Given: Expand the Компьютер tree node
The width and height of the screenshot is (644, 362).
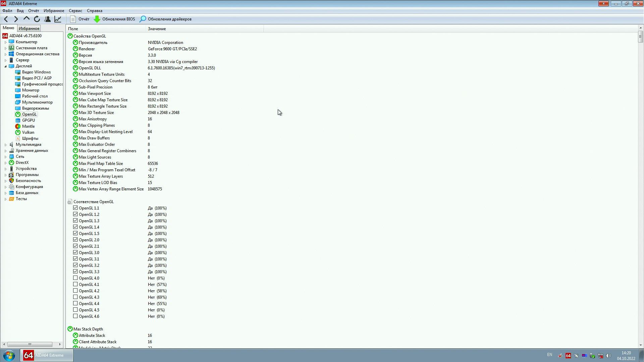Looking at the screenshot, I should tap(5, 42).
